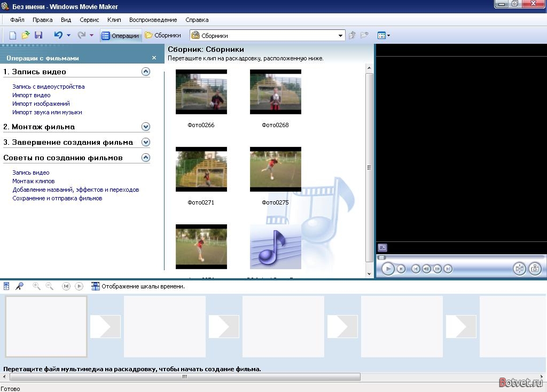Click the Play Storyboard button
This screenshot has width=547, height=392.
click(x=79, y=286)
